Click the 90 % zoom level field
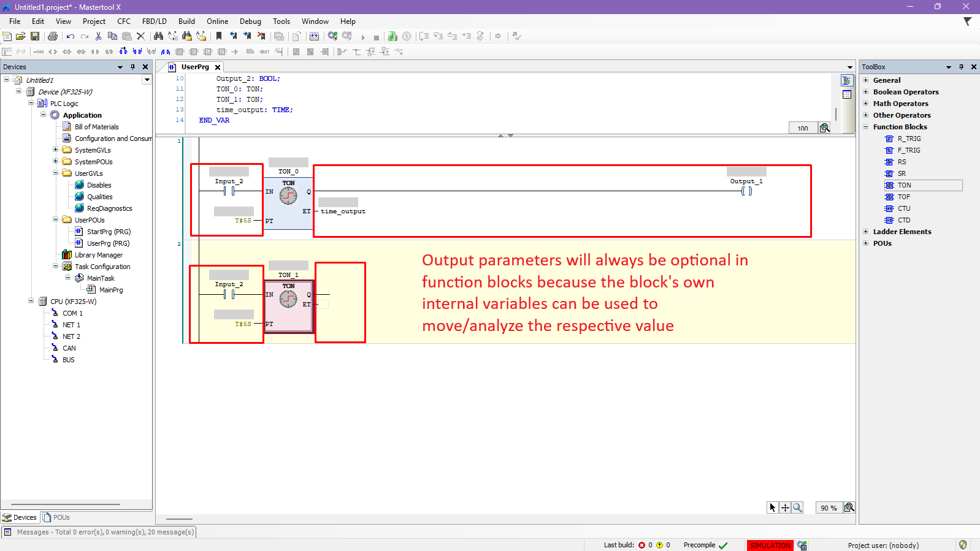 (x=829, y=508)
